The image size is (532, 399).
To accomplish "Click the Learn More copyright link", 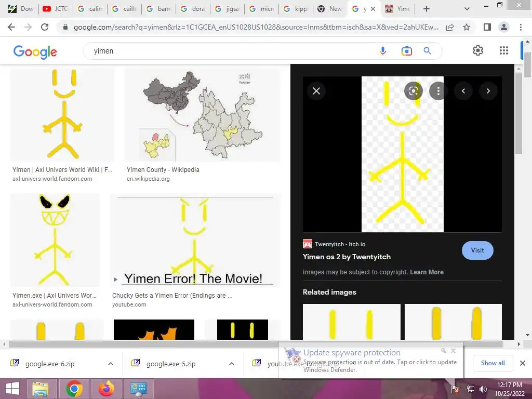I will (427, 272).
